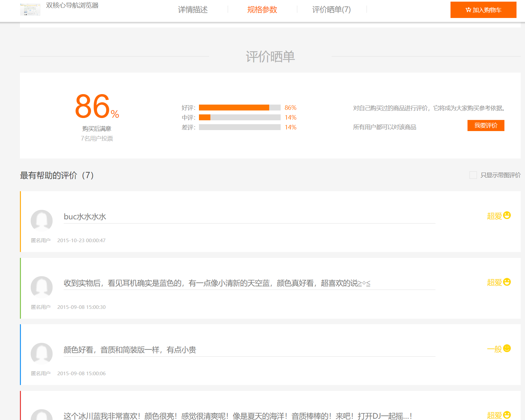This screenshot has height=420, width=525.
Task: Click the review text buc水水水水
Action: [x=85, y=217]
